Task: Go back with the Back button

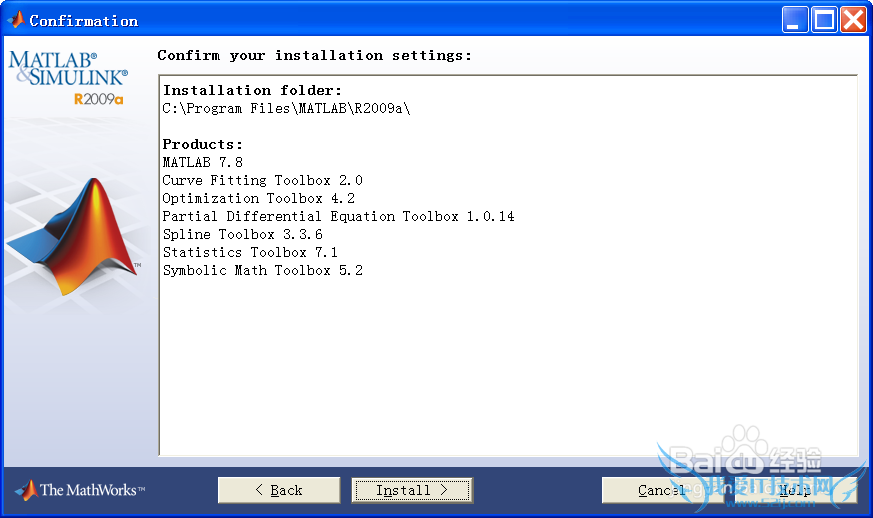Action: pos(278,490)
